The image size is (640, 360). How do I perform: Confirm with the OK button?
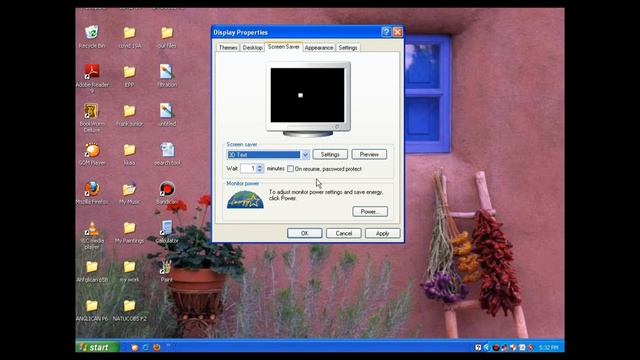pos(304,233)
